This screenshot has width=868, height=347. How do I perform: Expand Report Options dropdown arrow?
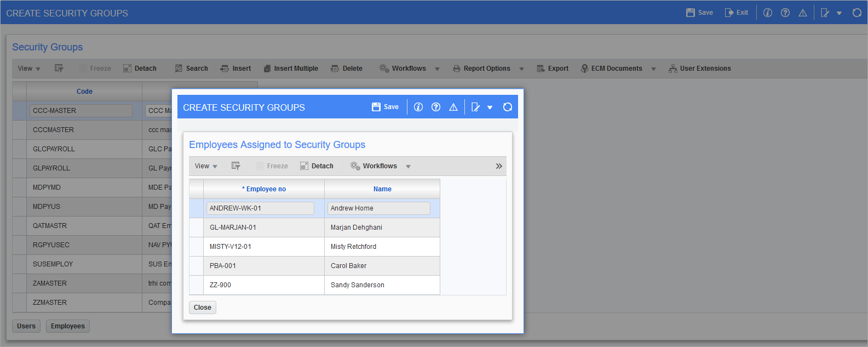(521, 69)
